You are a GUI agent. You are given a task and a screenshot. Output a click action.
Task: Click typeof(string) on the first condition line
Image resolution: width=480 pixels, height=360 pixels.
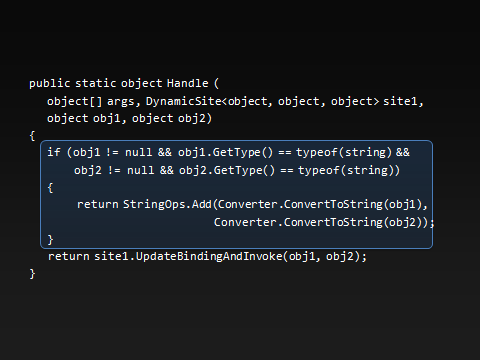[x=344, y=152]
